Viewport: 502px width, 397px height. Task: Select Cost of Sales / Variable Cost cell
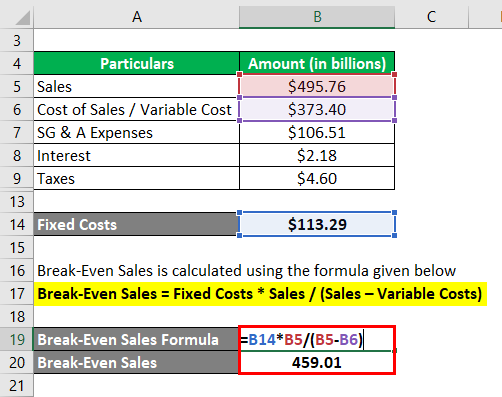coord(136,109)
